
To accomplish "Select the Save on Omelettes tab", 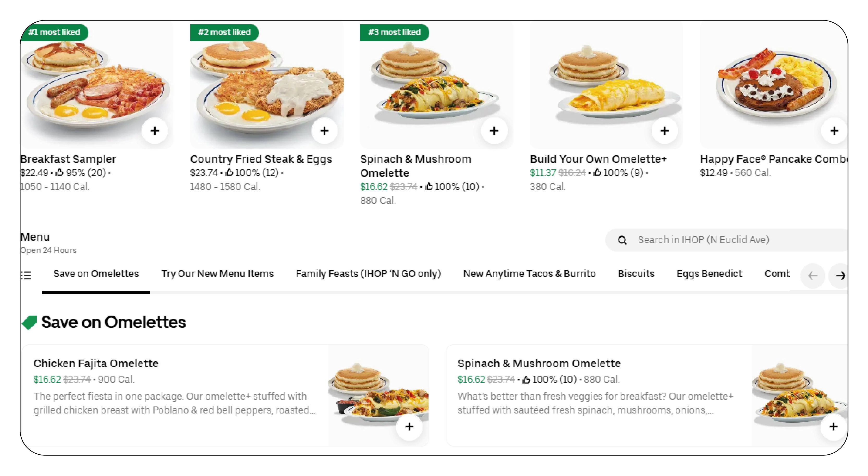I will pyautogui.click(x=96, y=274).
